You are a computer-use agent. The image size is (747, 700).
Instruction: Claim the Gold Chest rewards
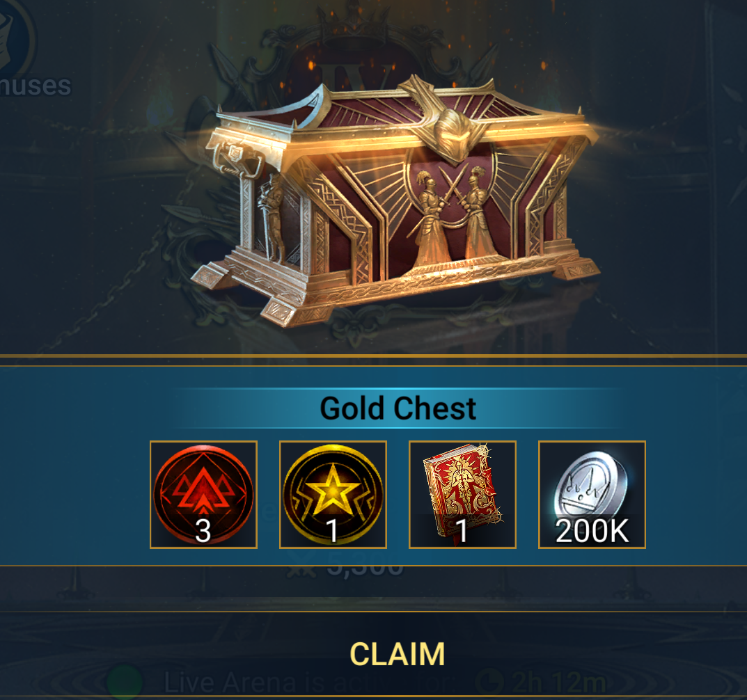(x=398, y=654)
